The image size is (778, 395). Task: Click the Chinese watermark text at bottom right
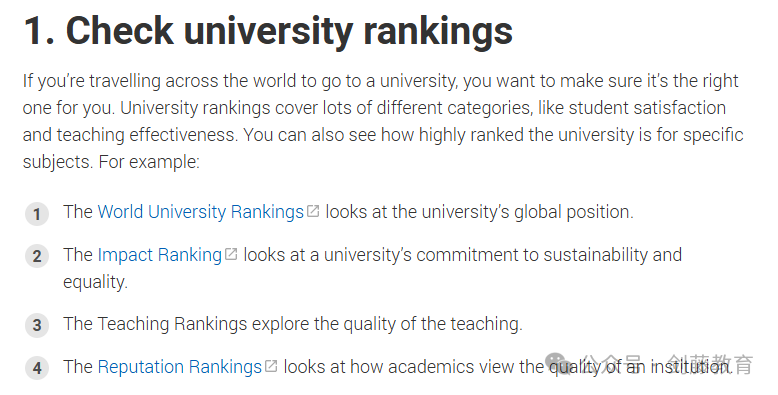668,365
